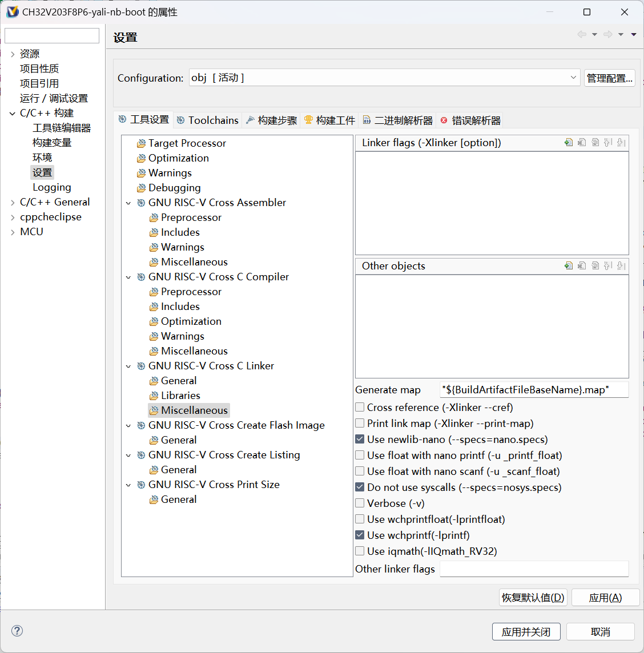Toggle Use float with nano printf
The height and width of the screenshot is (653, 644).
coord(360,456)
